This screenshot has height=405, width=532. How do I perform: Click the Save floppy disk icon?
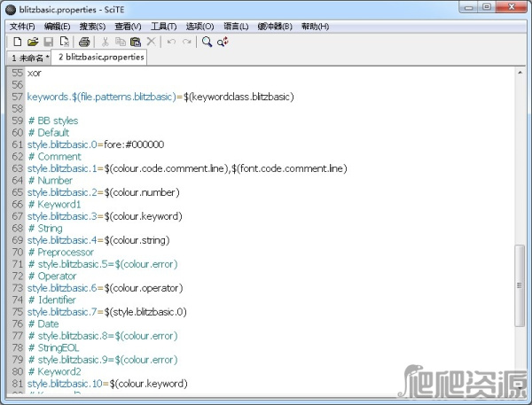coord(49,42)
